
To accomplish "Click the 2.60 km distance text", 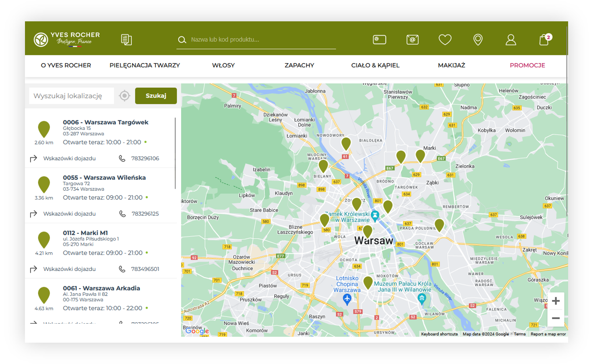I will click(44, 143).
